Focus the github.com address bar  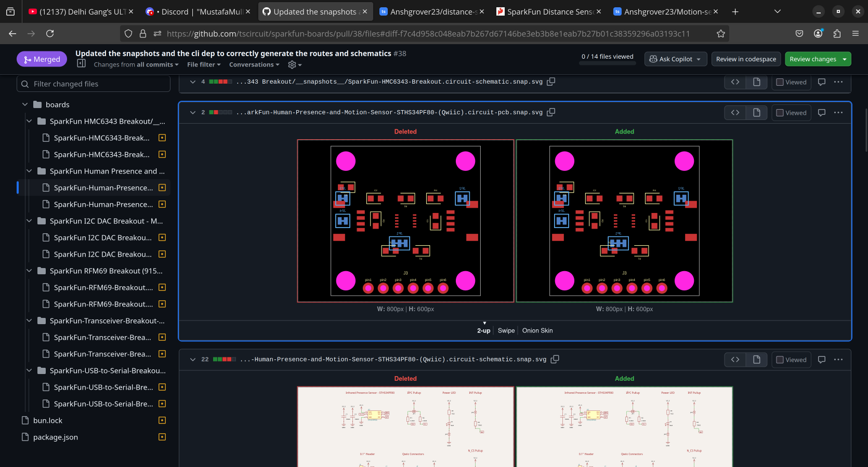428,33
